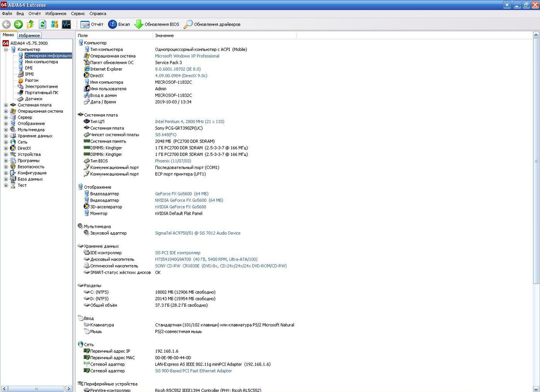Expand the DirectX tree node
540x392 pixels.
click(x=6, y=148)
